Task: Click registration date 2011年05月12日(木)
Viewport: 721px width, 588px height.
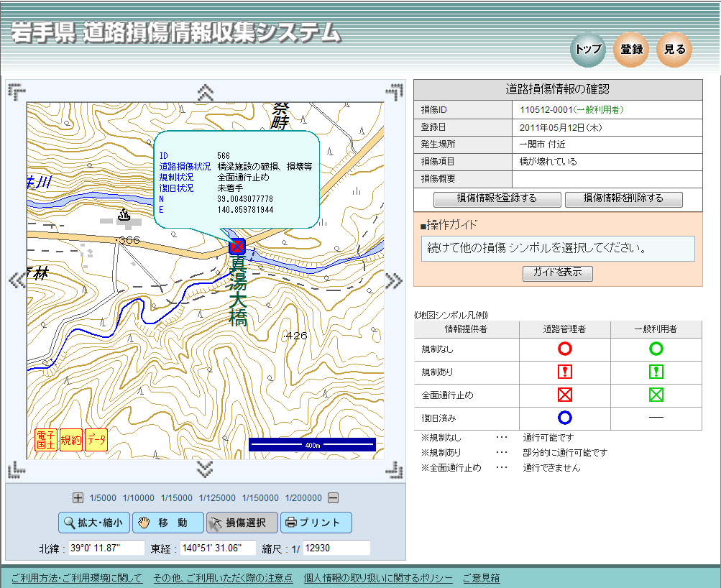Action: click(x=561, y=127)
